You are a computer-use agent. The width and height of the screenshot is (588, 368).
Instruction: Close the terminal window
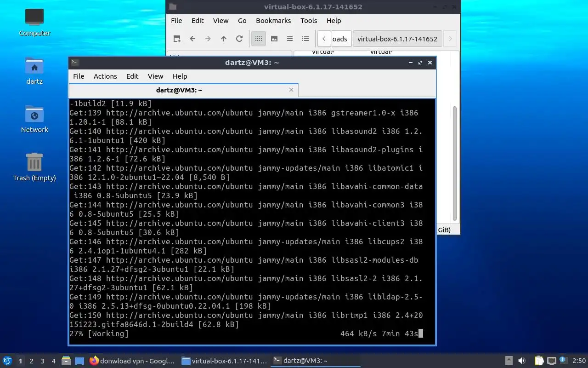pos(430,63)
